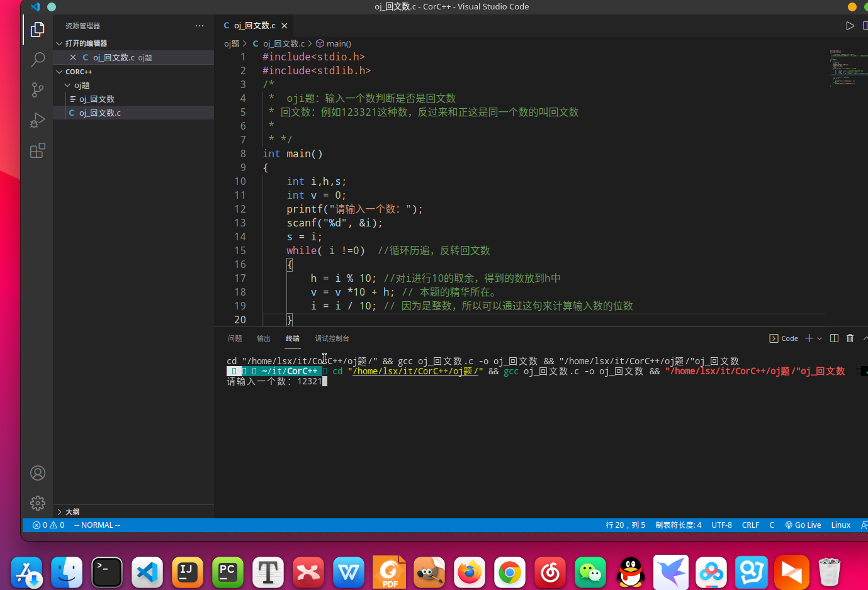Image resolution: width=868 pixels, height=590 pixels.
Task: Start Go Live server
Action: [803, 525]
